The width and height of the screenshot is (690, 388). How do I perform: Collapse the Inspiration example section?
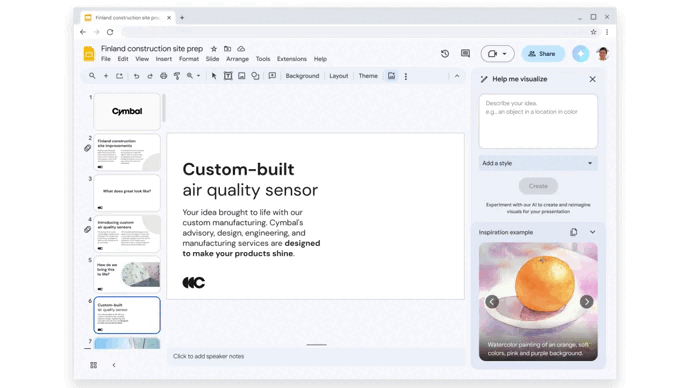(592, 232)
